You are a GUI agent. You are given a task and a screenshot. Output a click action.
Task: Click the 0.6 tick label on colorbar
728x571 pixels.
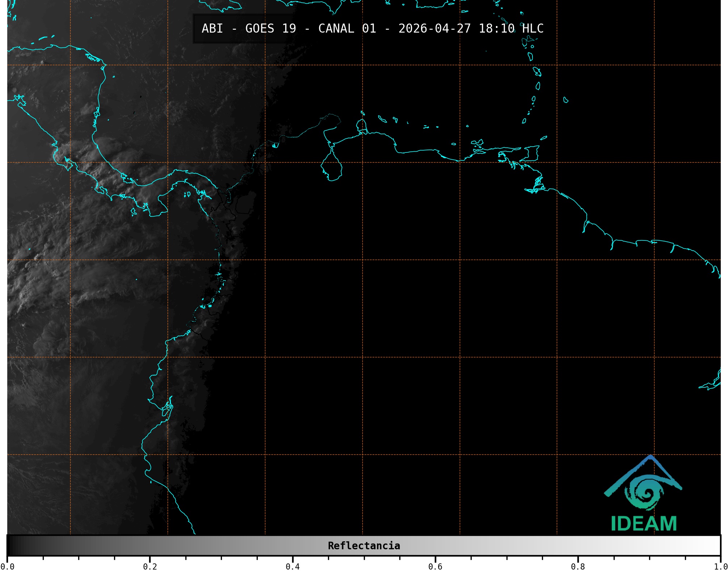click(x=435, y=566)
